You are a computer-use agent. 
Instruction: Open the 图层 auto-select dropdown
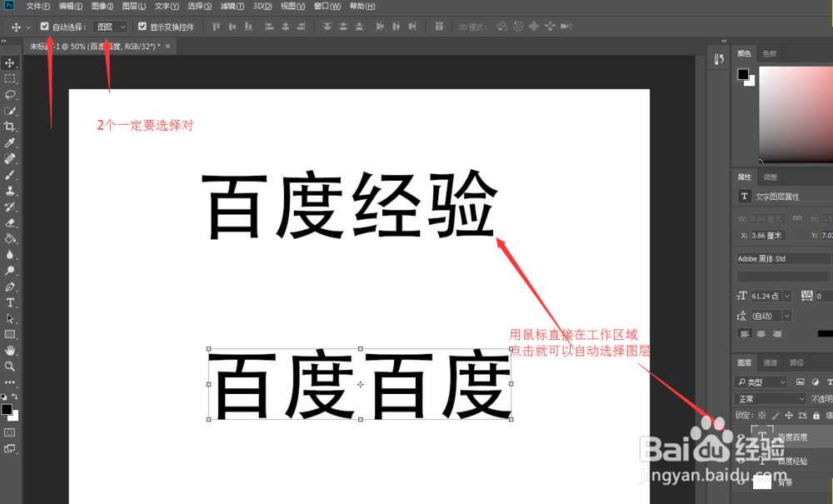pos(111,27)
